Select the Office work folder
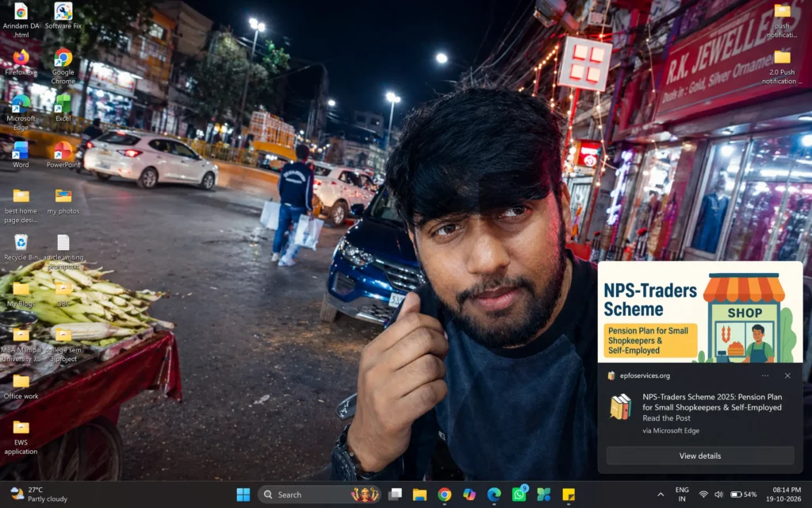The width and height of the screenshot is (812, 508). coord(21,387)
